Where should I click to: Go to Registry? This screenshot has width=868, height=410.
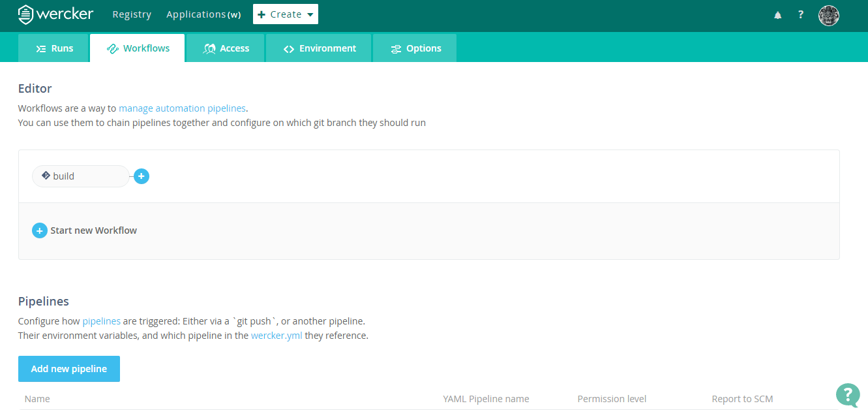click(x=132, y=14)
